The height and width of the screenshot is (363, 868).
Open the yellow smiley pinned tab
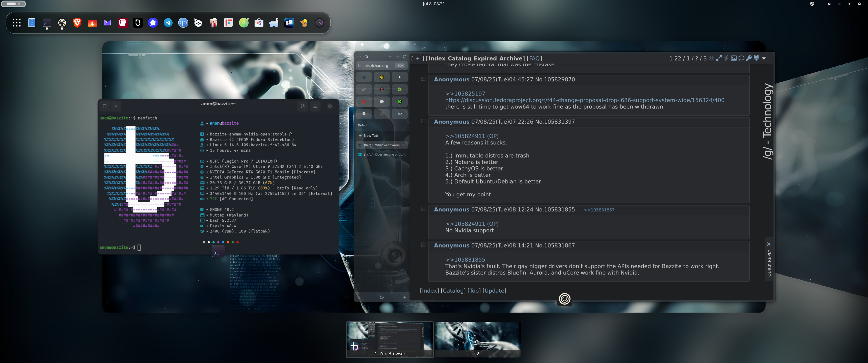[382, 77]
